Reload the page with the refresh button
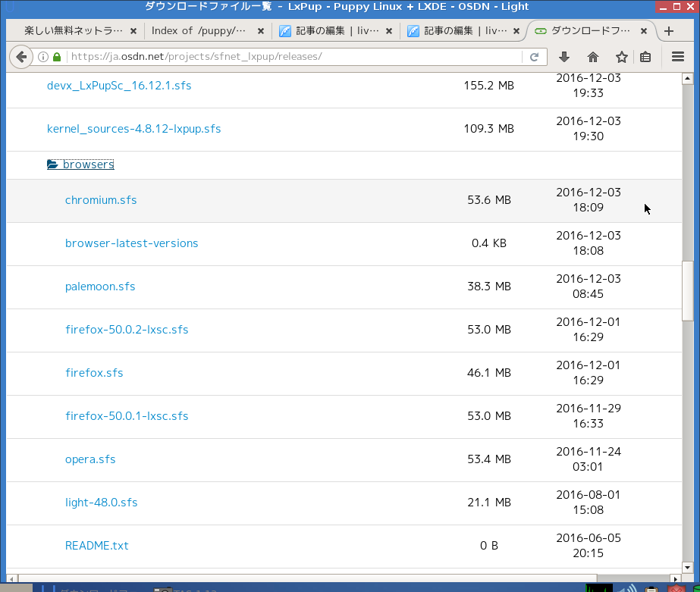This screenshot has width=700, height=592. 535,57
